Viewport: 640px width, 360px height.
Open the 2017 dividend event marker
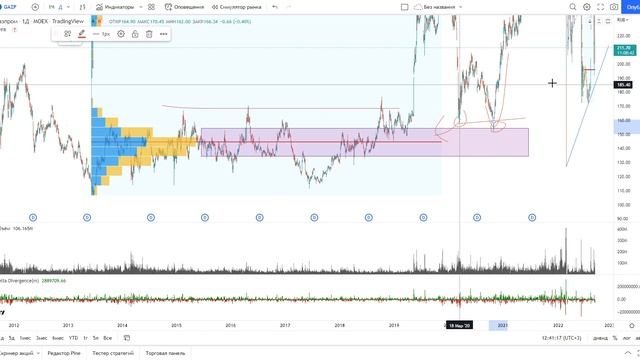click(314, 218)
